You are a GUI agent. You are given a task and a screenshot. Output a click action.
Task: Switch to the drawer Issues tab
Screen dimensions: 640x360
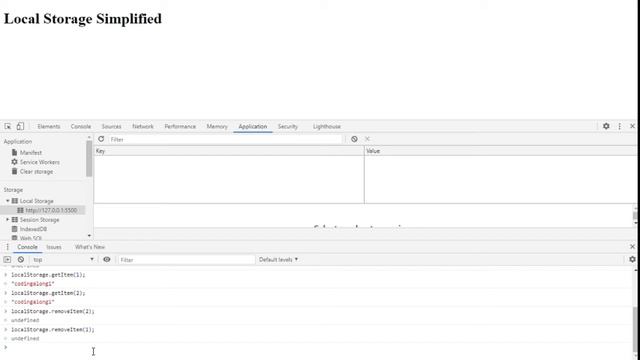pyautogui.click(x=54, y=247)
